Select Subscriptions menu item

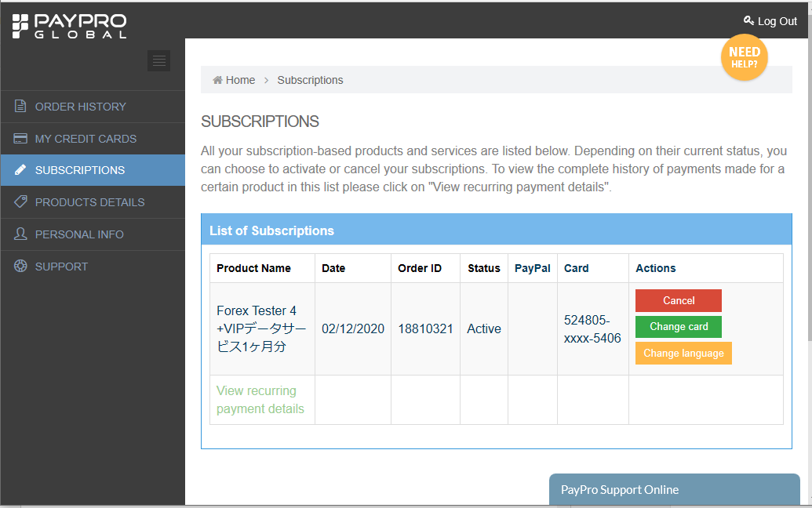point(93,170)
